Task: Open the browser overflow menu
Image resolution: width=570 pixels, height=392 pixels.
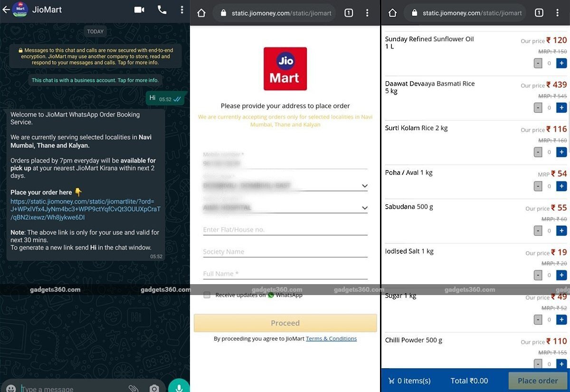Action: click(x=367, y=13)
